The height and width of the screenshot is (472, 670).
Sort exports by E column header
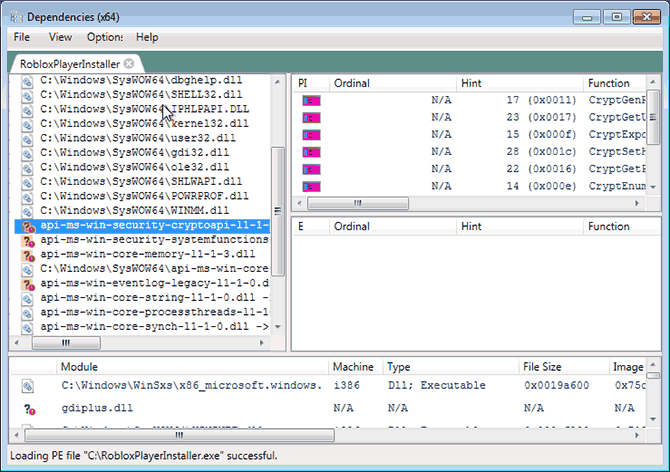point(311,226)
